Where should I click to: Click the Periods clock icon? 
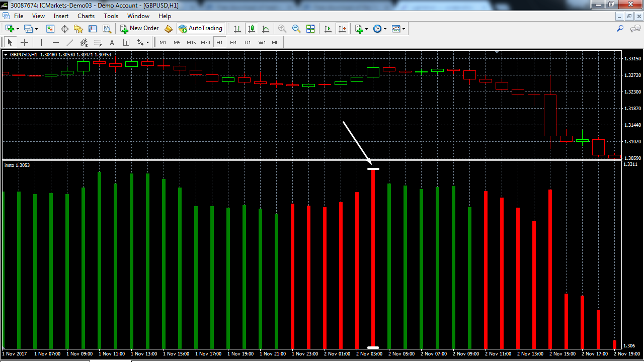point(377,29)
